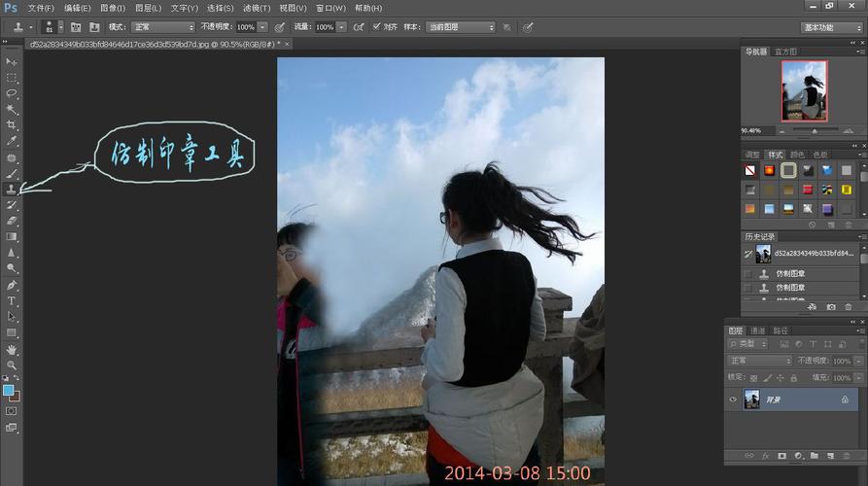This screenshot has height=486, width=868.
Task: Toggle lock position
Action: (780, 378)
